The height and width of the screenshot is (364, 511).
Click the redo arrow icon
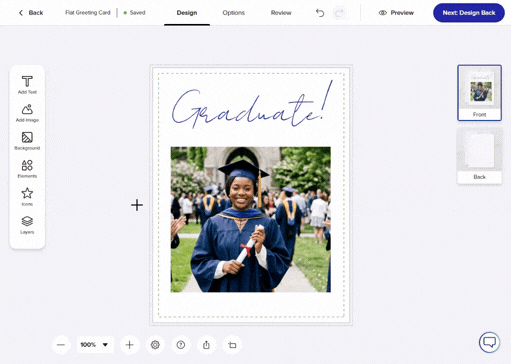[339, 13]
